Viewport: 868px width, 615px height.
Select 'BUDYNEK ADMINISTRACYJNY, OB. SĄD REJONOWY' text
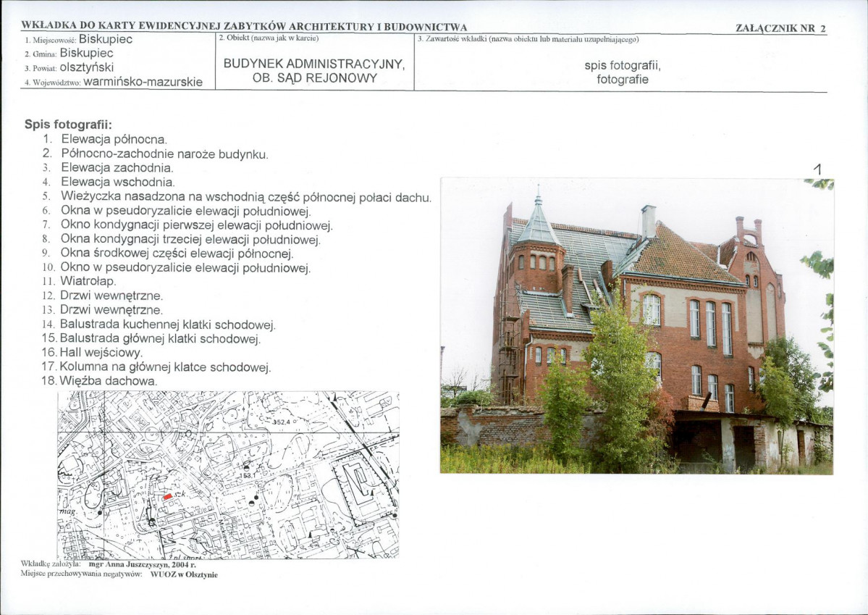[314, 71]
